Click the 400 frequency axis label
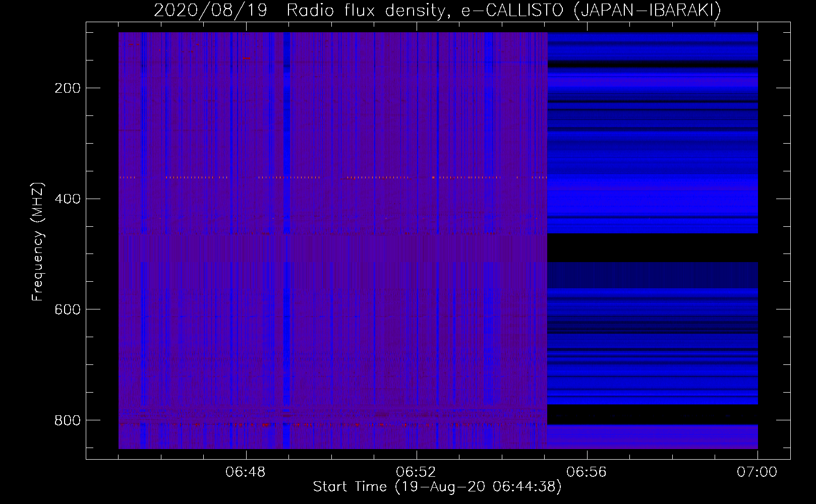This screenshot has height=504, width=816. pos(68,199)
